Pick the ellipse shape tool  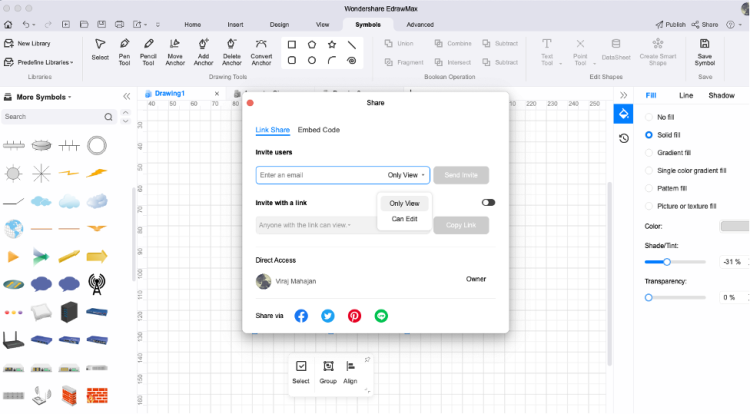[x=312, y=60]
